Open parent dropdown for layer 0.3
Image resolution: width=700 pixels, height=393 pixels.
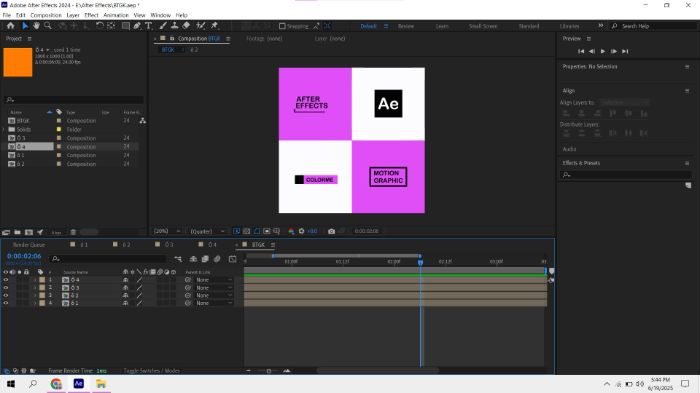click(214, 288)
